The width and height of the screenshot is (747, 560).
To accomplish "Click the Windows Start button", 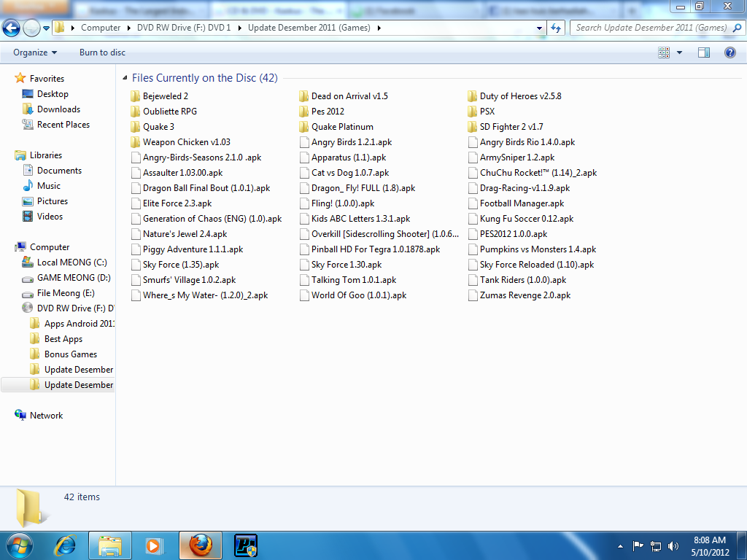I will pyautogui.click(x=19, y=545).
